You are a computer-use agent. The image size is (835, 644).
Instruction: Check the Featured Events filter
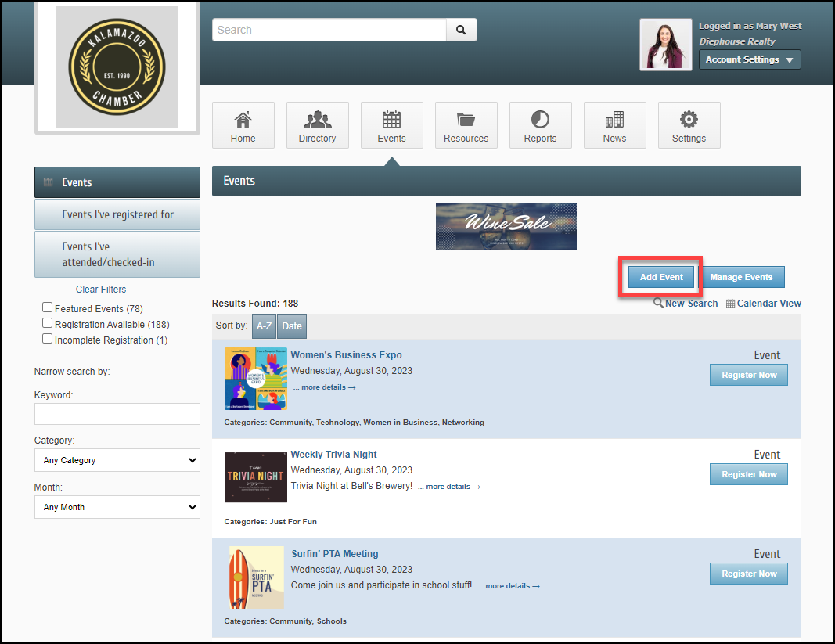point(48,308)
